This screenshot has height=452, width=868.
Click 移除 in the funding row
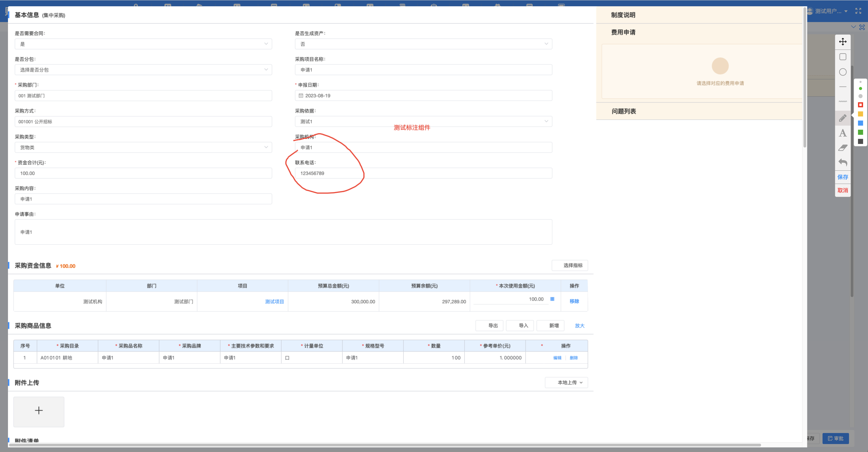(574, 301)
